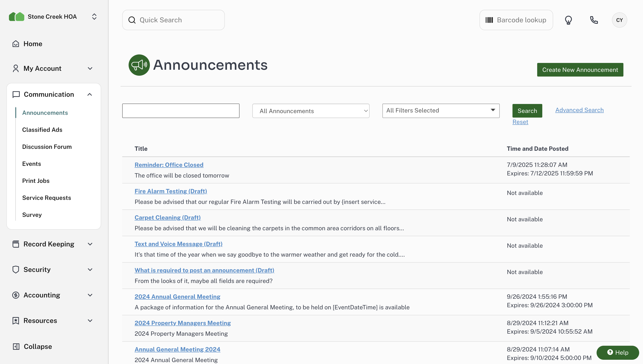Click the phone contact icon
Viewport: 643px width, 364px height.
(x=594, y=20)
